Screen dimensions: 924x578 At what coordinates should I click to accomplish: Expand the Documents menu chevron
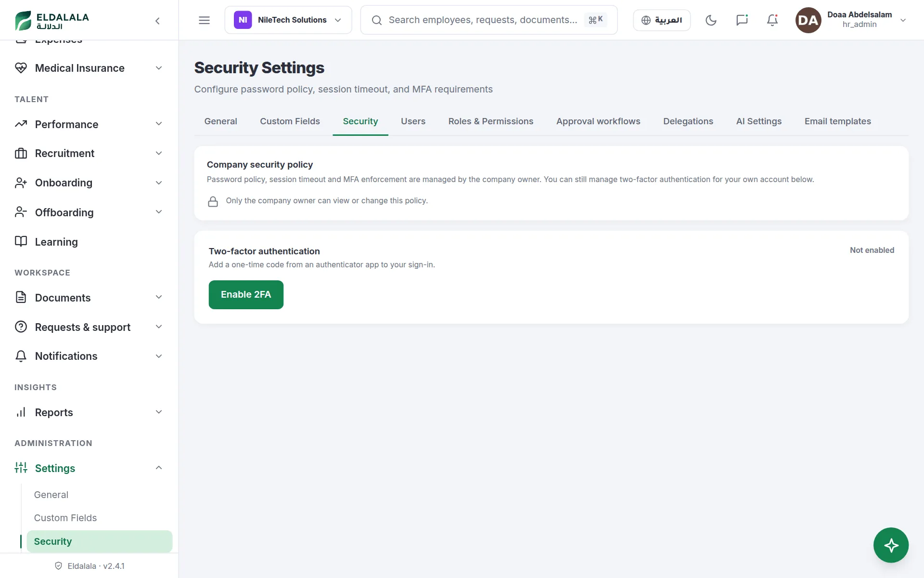(x=159, y=297)
